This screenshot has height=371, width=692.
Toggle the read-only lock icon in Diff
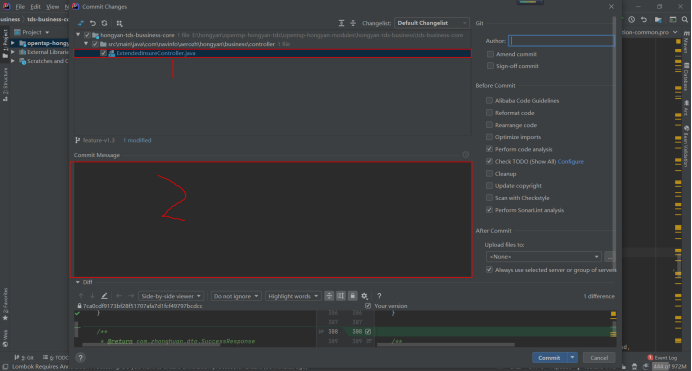[x=353, y=296]
